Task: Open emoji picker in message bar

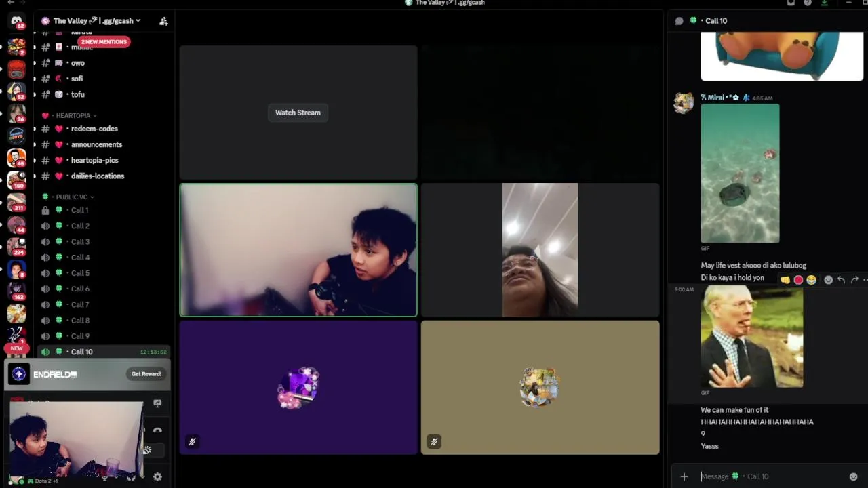Action: [853, 476]
